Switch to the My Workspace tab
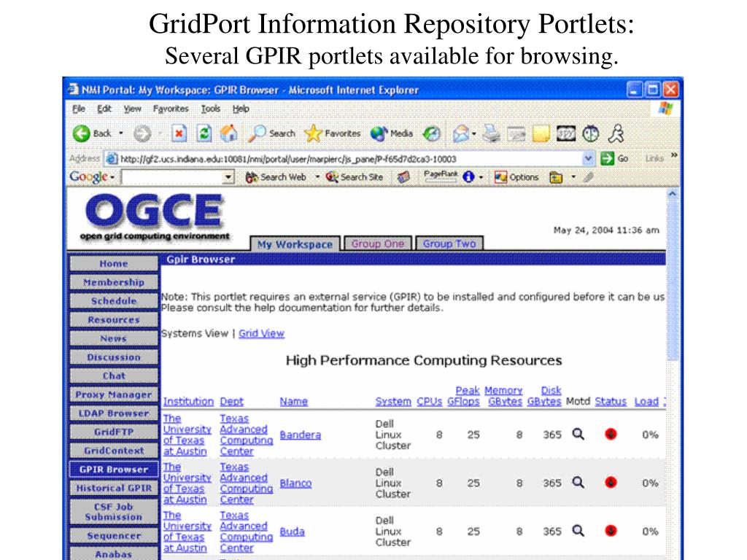The height and width of the screenshot is (560, 747). coord(295,244)
